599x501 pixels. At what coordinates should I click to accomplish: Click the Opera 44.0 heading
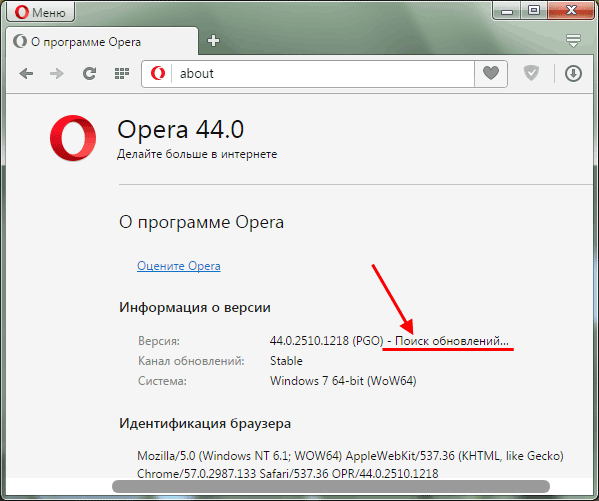click(180, 130)
